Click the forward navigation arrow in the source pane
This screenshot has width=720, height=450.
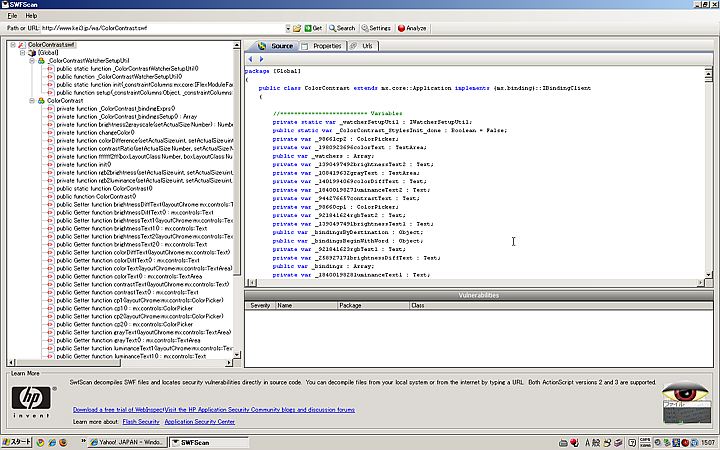260,59
